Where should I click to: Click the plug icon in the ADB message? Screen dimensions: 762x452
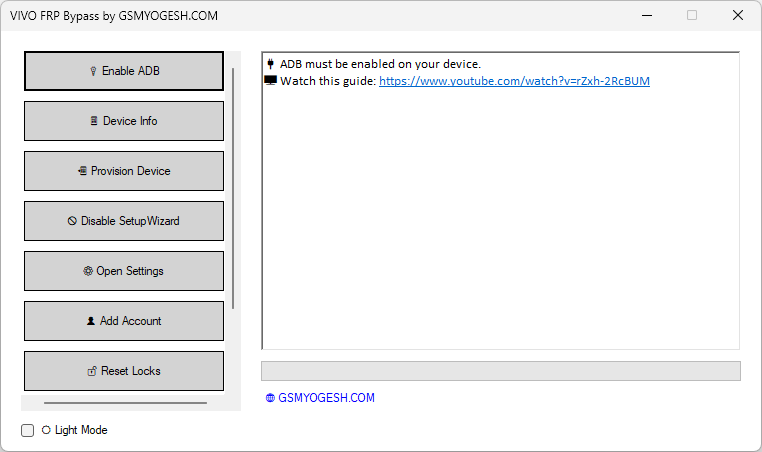tap(270, 64)
